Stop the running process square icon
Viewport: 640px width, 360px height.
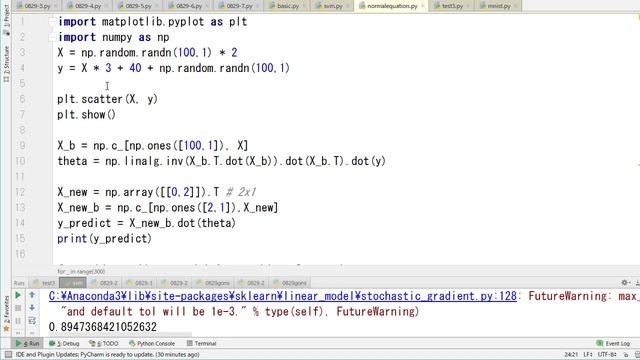coord(18,308)
